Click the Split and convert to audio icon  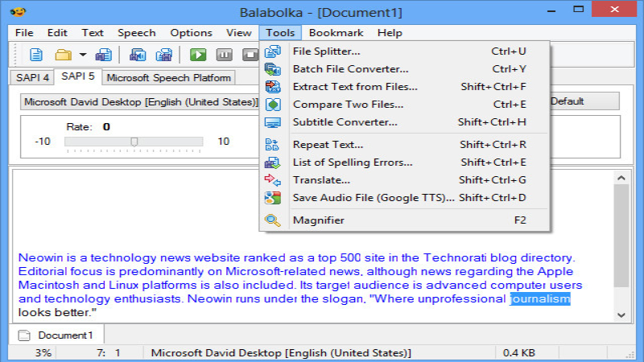tap(164, 55)
